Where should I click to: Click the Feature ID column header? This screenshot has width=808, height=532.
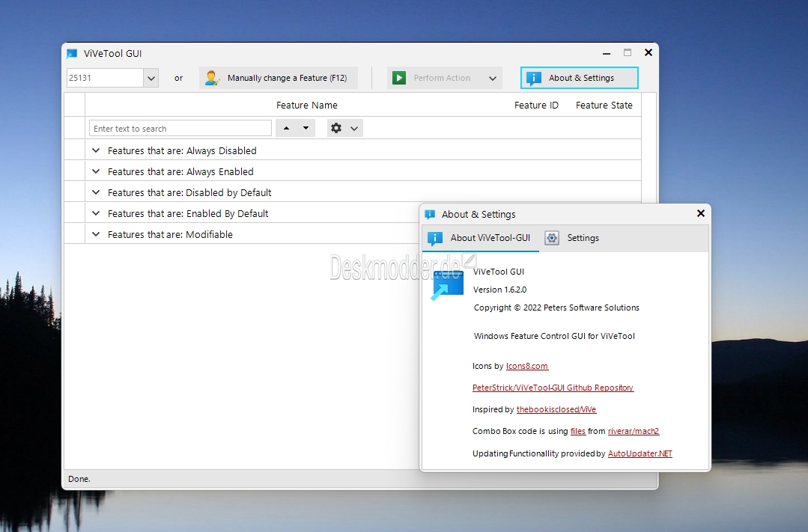pos(536,105)
